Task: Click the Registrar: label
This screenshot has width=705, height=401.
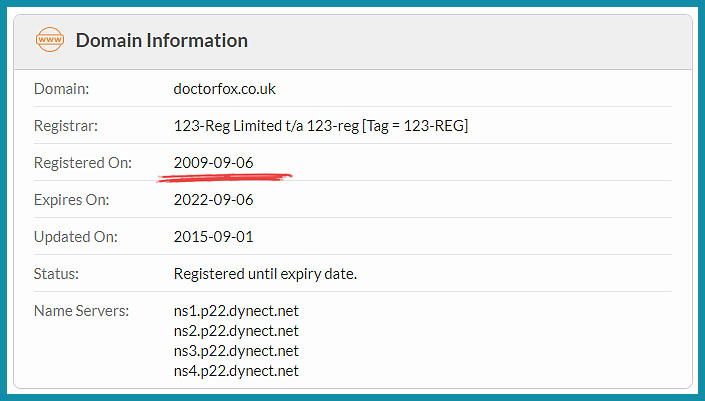Action: tap(66, 126)
